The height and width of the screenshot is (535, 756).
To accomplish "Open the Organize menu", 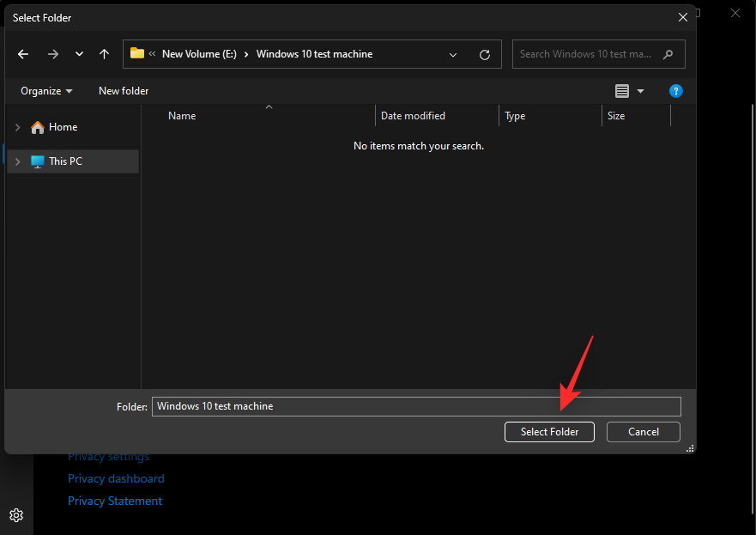I will click(46, 91).
